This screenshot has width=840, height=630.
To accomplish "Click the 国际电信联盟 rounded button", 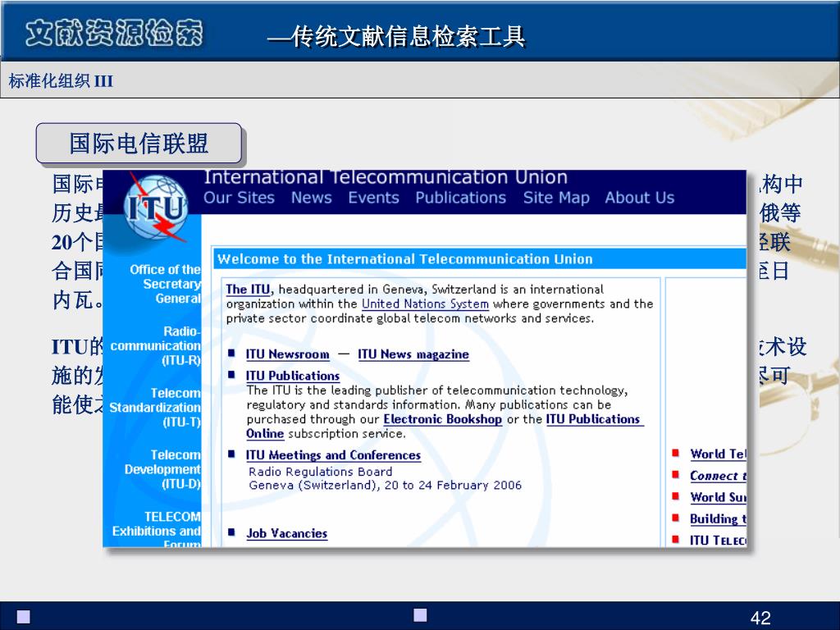I will pos(139,143).
